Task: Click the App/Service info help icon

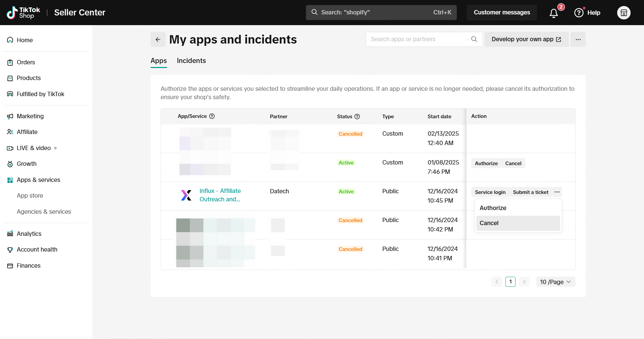Action: click(x=212, y=116)
